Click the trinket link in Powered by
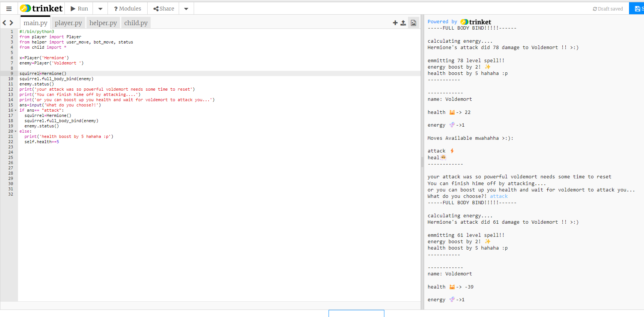This screenshot has height=317, width=644. (476, 22)
